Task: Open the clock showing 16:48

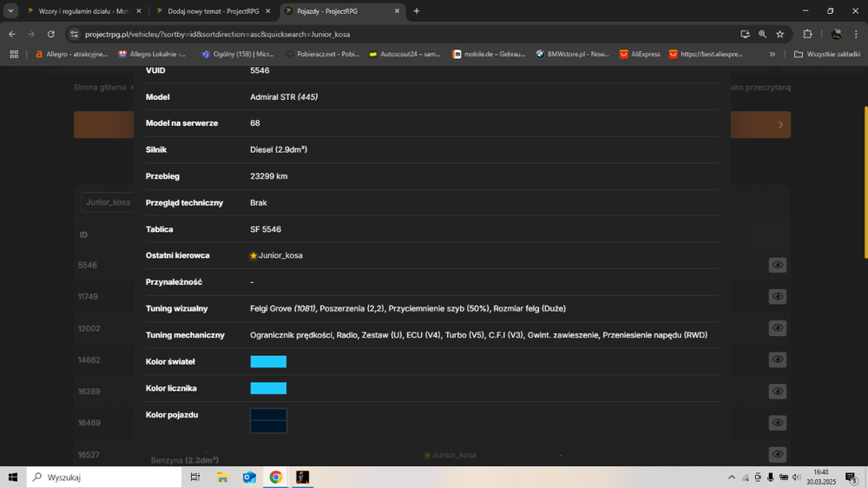Action: pyautogui.click(x=821, y=477)
